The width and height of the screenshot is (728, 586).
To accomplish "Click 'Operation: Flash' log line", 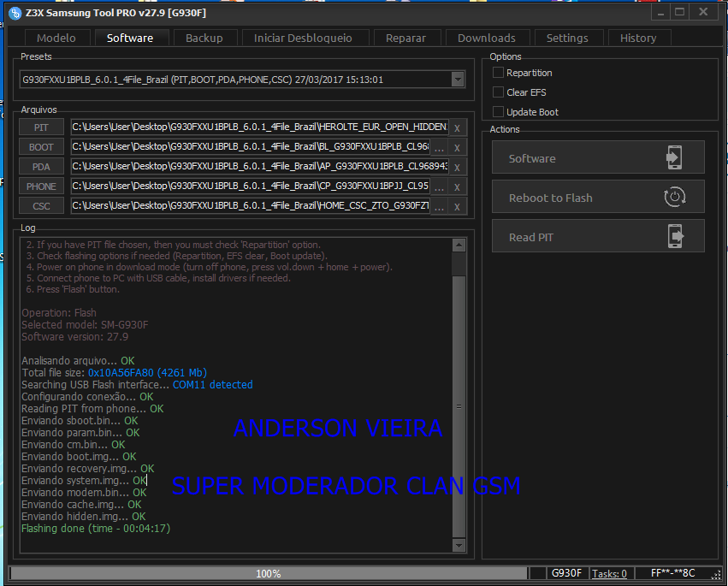I will click(x=59, y=312).
